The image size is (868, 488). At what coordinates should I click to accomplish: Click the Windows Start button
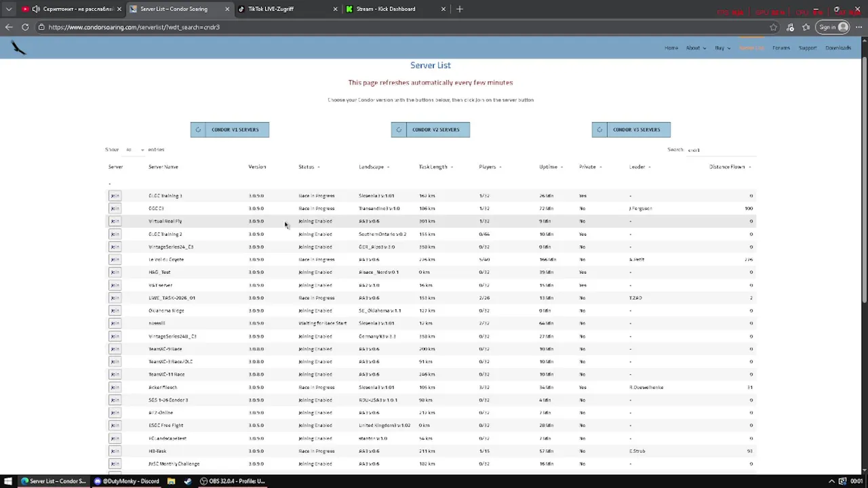coord(7,481)
